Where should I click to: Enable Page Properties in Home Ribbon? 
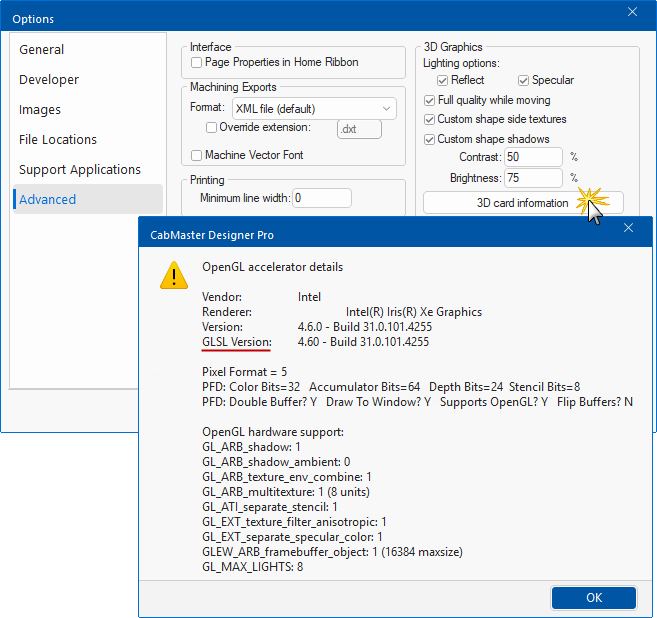coord(197,62)
